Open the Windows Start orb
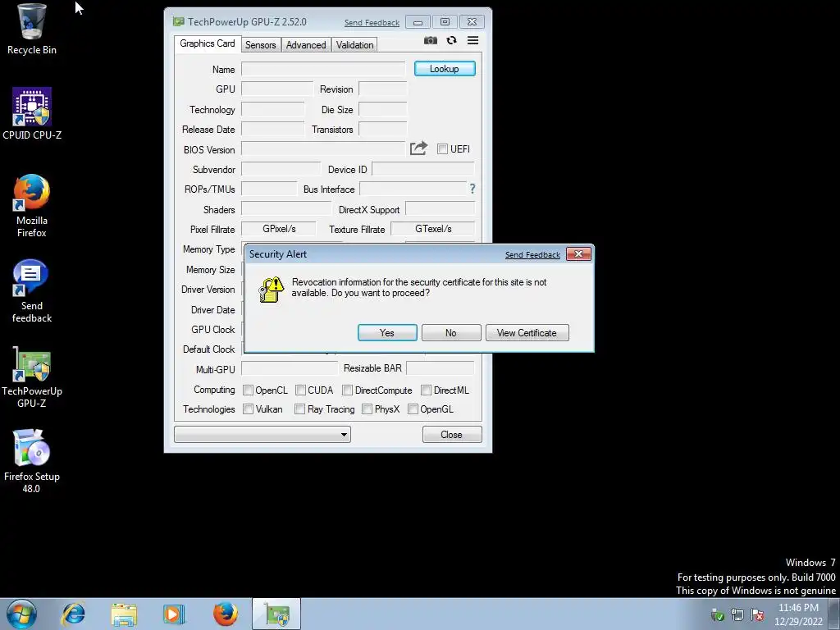The width and height of the screenshot is (840, 630). point(22,614)
